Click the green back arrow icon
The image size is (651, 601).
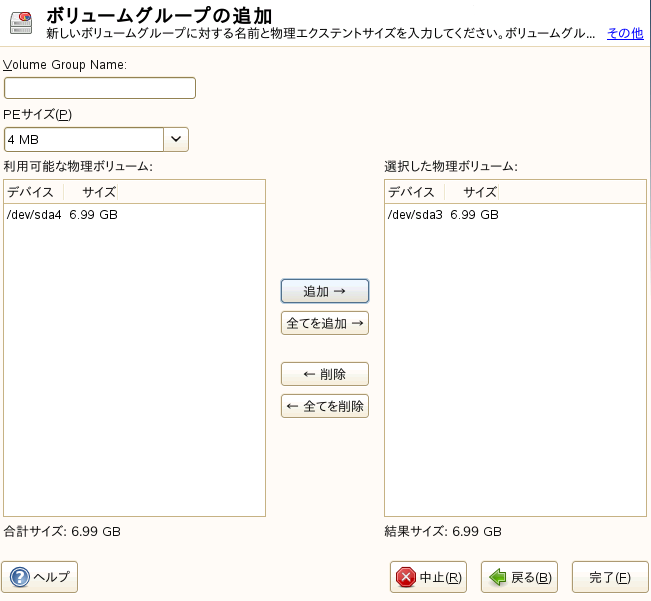[x=497, y=577]
